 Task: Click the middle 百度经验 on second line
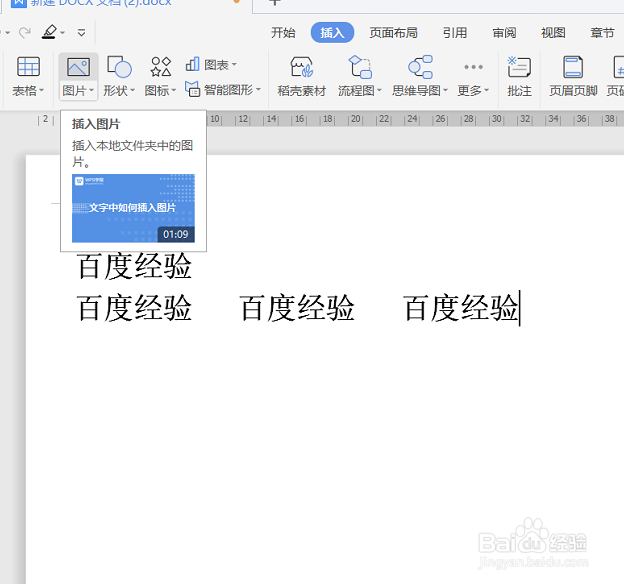pyautogui.click(x=297, y=308)
